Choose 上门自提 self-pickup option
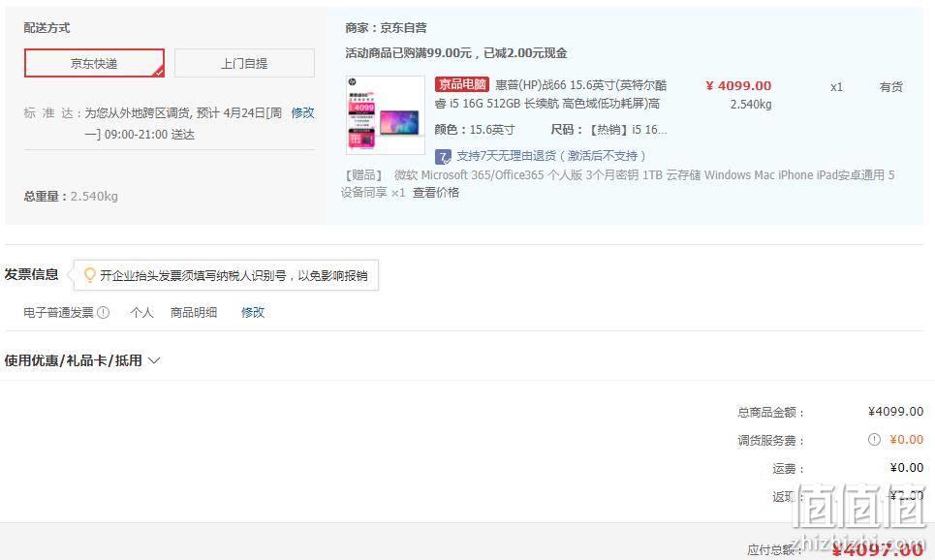Image resolution: width=935 pixels, height=560 pixels. [x=244, y=63]
